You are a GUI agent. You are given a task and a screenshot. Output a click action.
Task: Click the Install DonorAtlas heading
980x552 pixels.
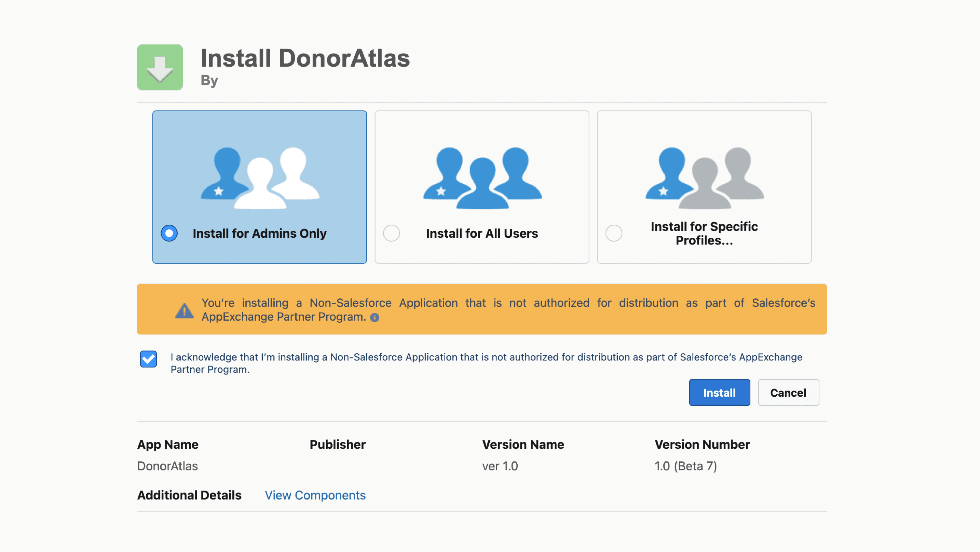click(305, 58)
